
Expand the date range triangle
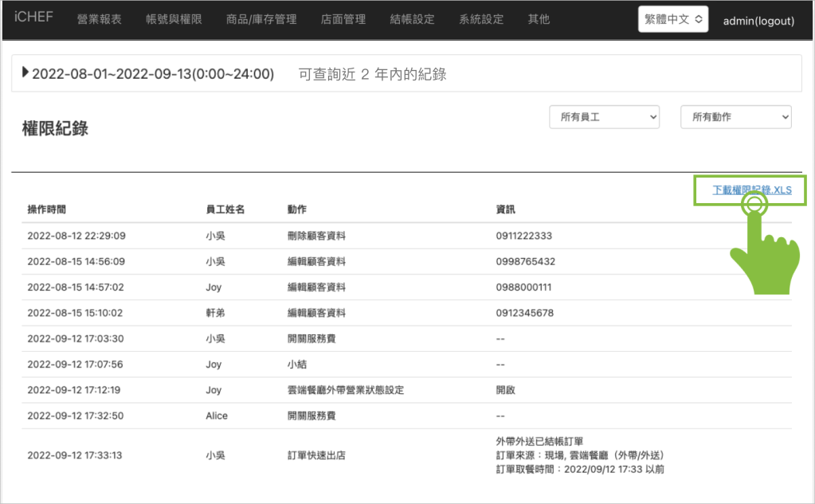[25, 73]
